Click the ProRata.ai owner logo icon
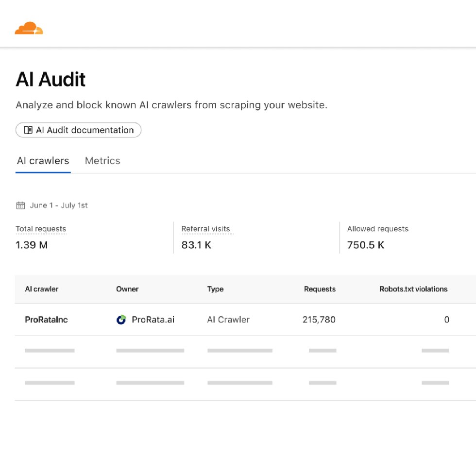 tap(121, 320)
